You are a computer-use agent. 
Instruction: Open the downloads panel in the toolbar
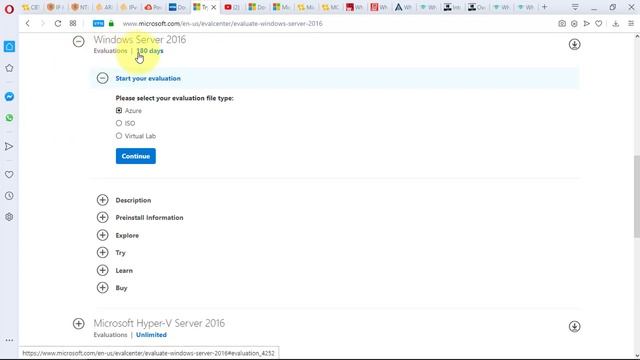(616, 24)
